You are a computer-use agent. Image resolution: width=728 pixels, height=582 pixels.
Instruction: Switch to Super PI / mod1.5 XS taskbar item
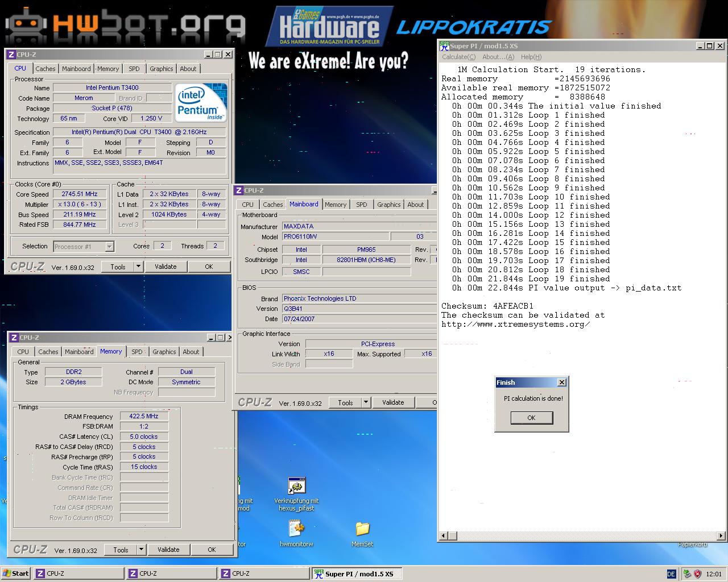click(357, 573)
